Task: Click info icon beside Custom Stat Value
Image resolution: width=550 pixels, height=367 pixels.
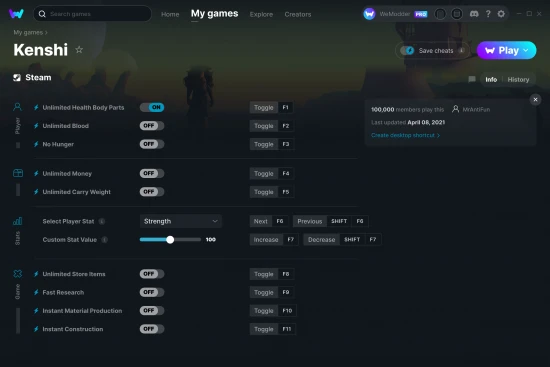Action: click(x=104, y=240)
